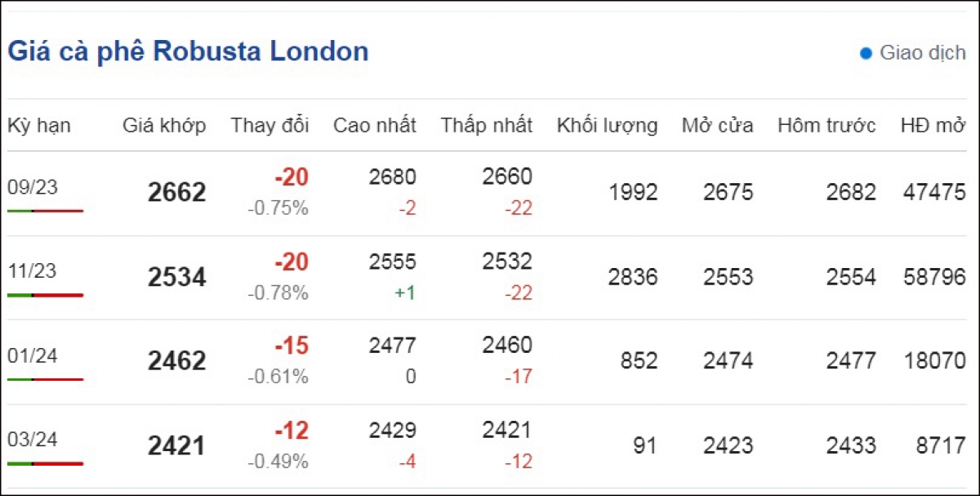
Task: Click the matched price 2662
Action: pos(177,193)
